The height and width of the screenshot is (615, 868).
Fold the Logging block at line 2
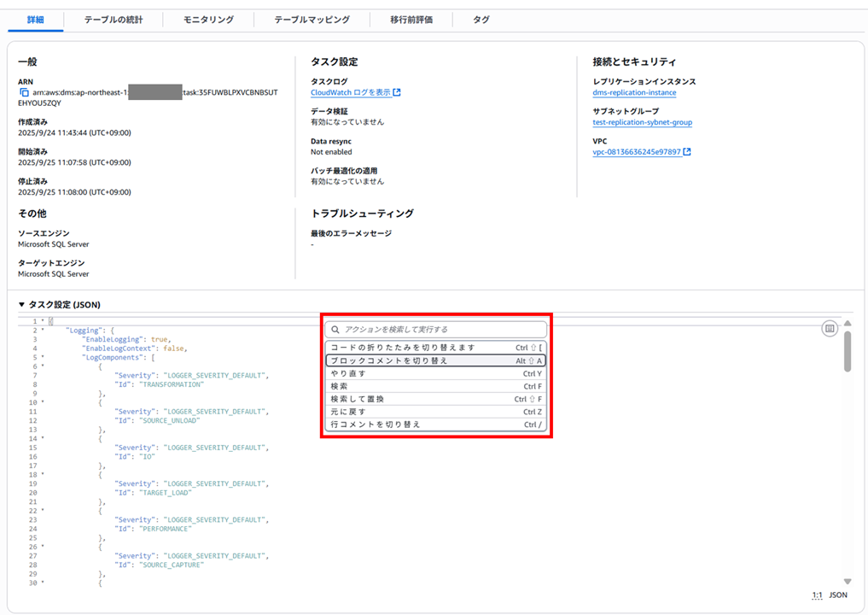click(43, 331)
